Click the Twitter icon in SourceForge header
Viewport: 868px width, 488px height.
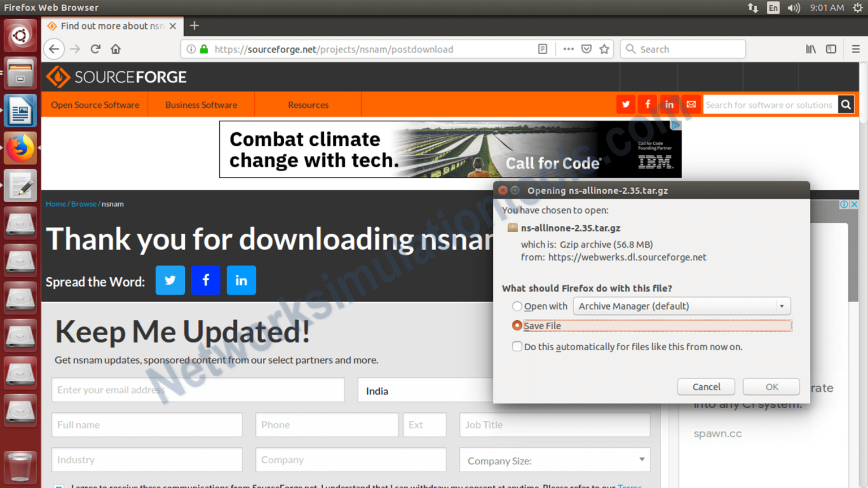click(626, 104)
